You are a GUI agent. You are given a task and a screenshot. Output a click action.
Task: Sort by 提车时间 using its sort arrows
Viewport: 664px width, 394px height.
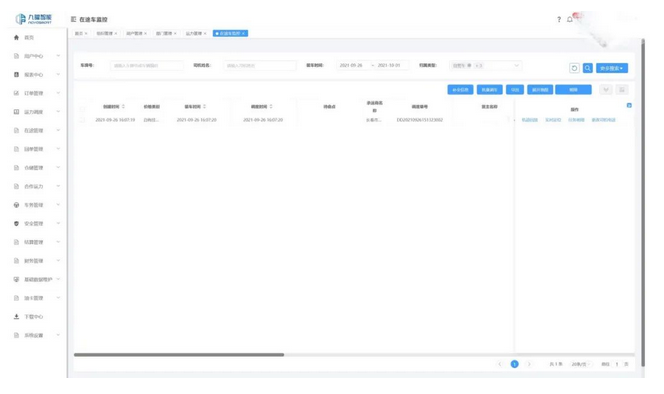click(205, 107)
